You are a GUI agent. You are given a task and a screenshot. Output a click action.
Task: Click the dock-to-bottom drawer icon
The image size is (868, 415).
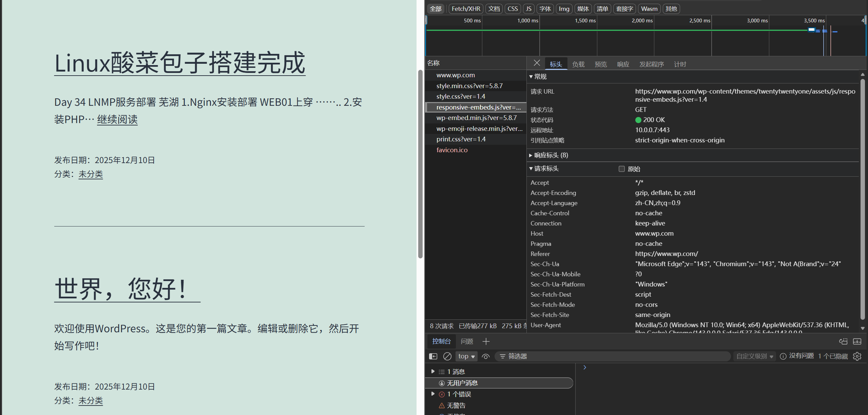point(857,341)
